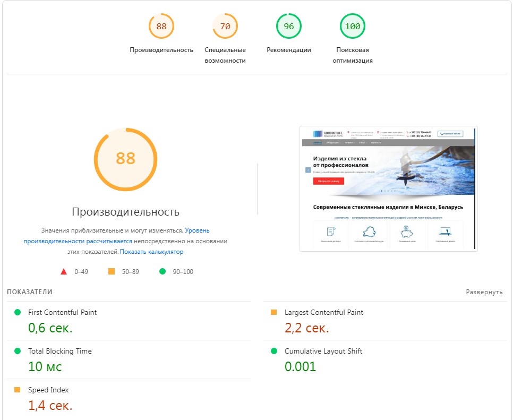513x420 pixels.
Task: Click the website preview thumbnail
Action: coord(388,188)
